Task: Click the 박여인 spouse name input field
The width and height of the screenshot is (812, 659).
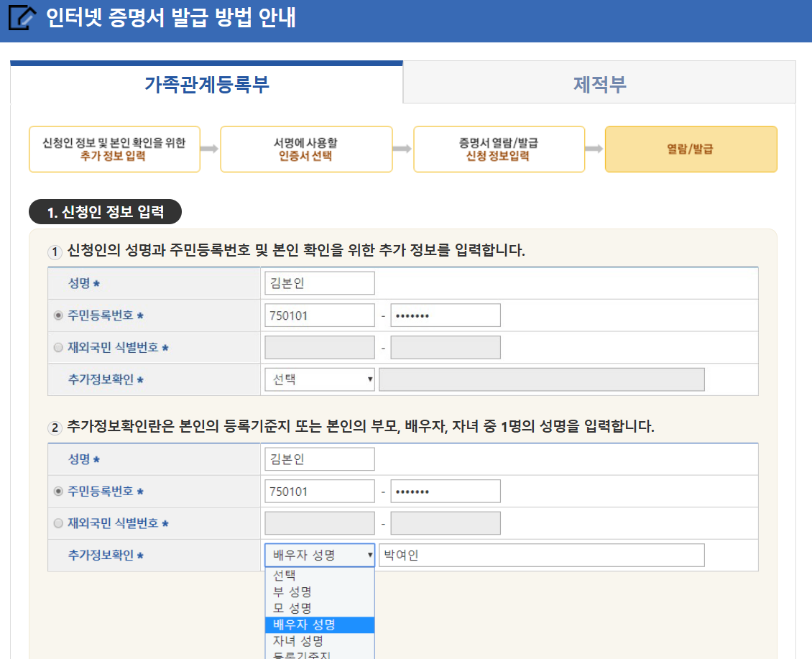Action: coord(538,555)
